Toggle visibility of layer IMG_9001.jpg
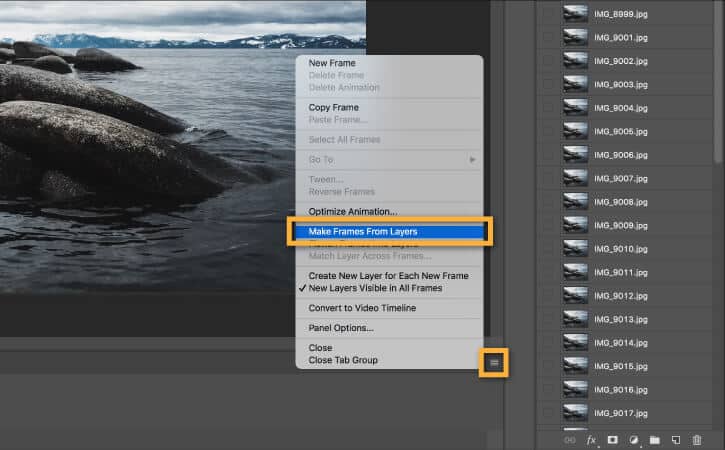Screen dimensions: 725x450 (x=548, y=37)
